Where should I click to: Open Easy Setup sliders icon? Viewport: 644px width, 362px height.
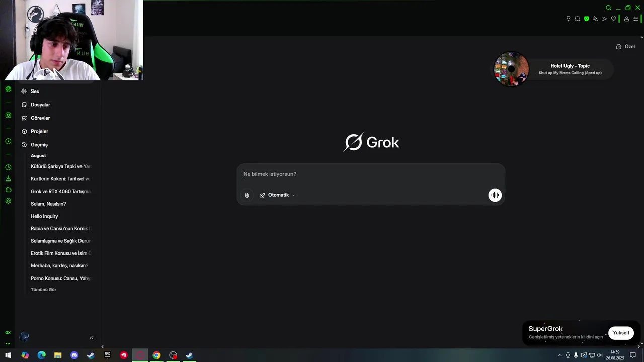[635, 19]
